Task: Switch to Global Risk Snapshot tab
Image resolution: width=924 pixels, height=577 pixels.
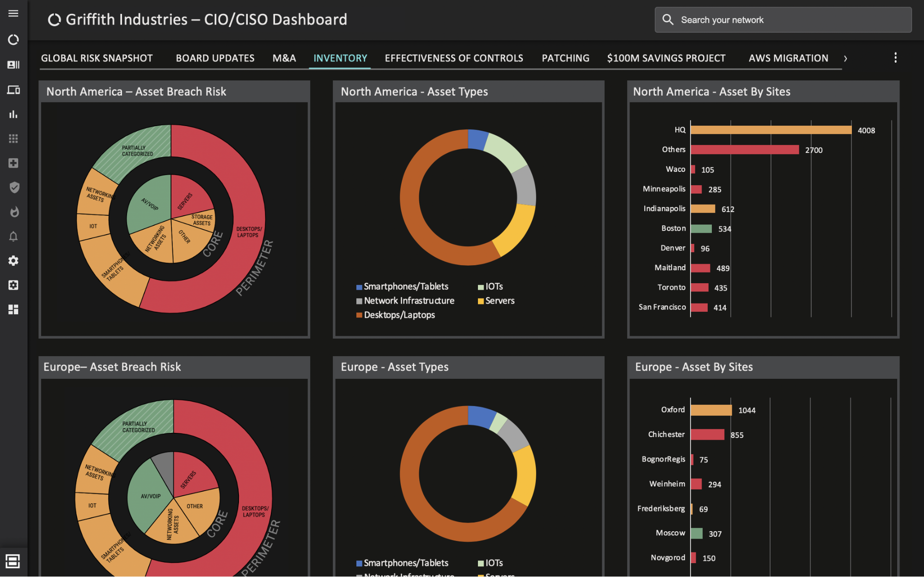Action: tap(97, 58)
